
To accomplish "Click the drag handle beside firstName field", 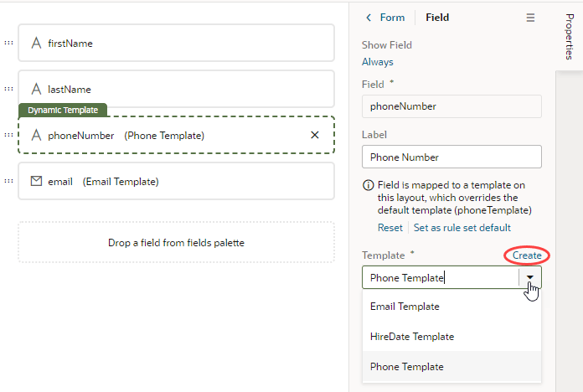I will point(8,43).
